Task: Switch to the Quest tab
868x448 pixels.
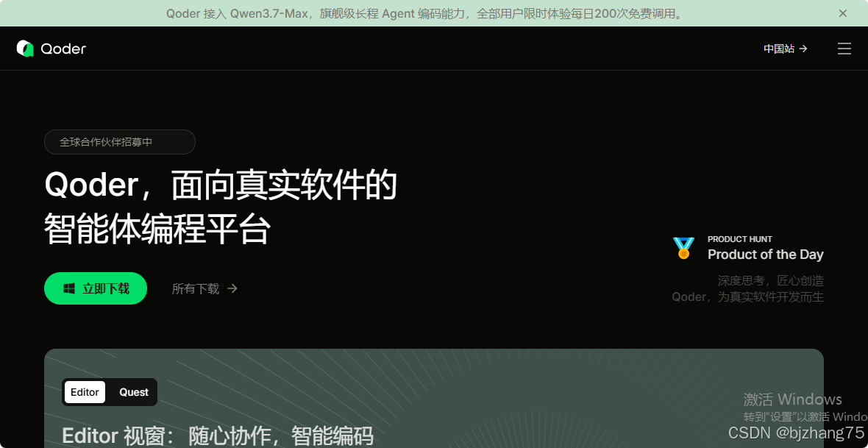Action: coord(134,392)
